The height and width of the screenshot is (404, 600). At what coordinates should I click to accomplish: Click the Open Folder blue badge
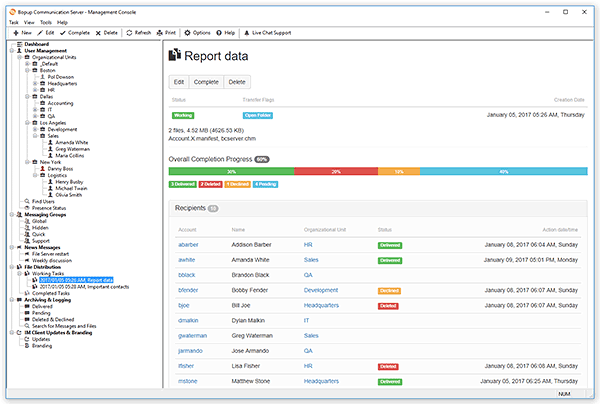tap(258, 115)
